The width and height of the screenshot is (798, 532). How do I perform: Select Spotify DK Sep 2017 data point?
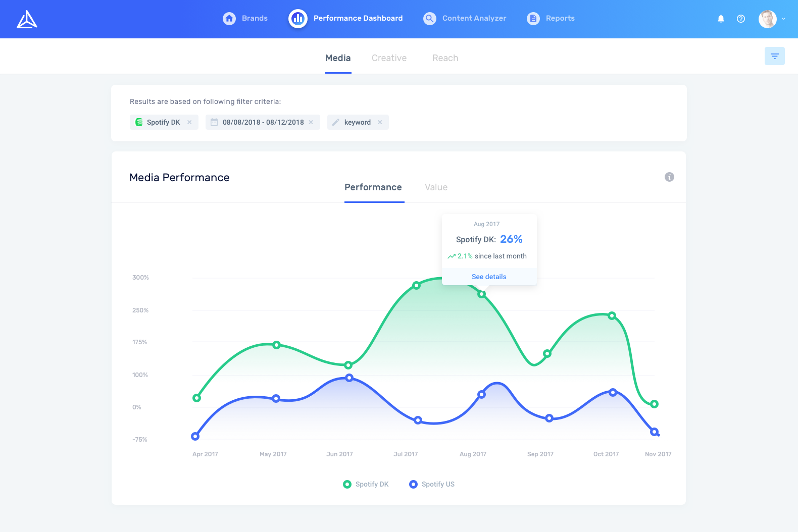click(x=547, y=353)
